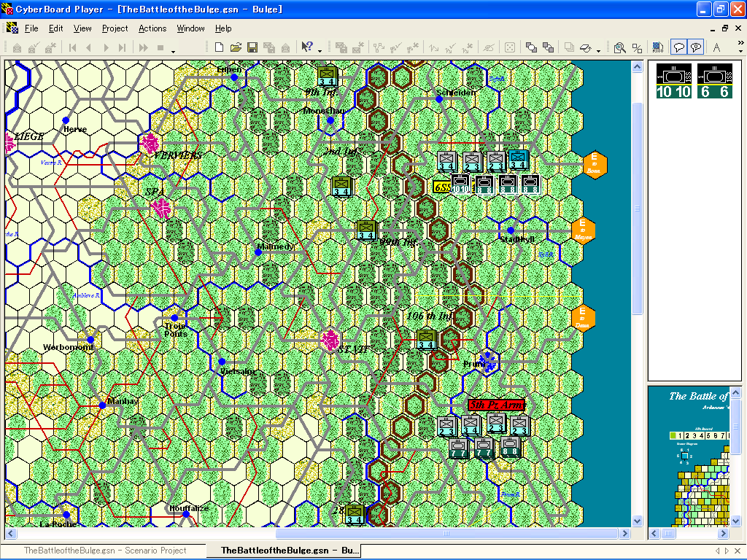Jump to last move in playback
This screenshot has width=747, height=560.
[123, 47]
